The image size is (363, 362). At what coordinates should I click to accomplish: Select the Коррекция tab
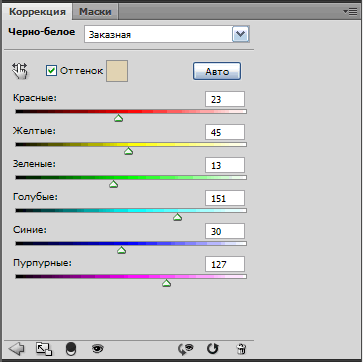(37, 12)
